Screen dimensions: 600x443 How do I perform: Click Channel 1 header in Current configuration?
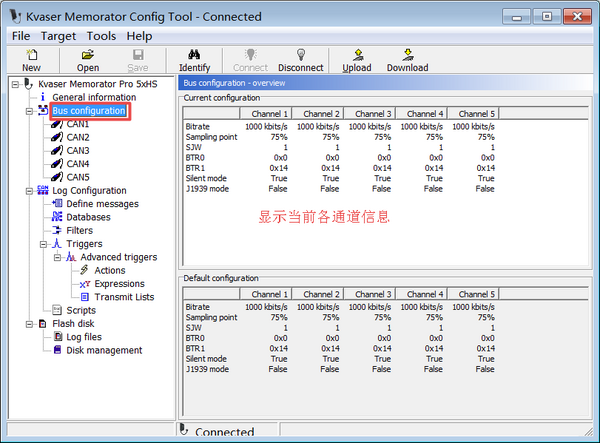tap(266, 114)
